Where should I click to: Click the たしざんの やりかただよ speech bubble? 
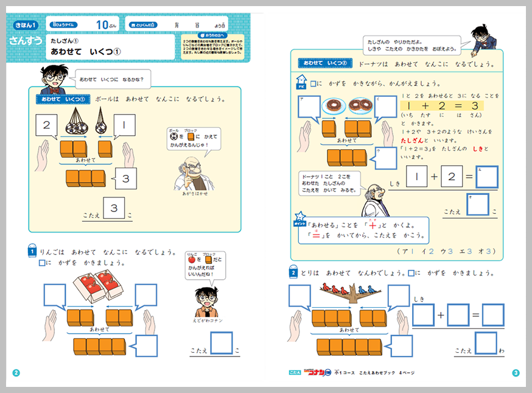pyautogui.click(x=412, y=46)
